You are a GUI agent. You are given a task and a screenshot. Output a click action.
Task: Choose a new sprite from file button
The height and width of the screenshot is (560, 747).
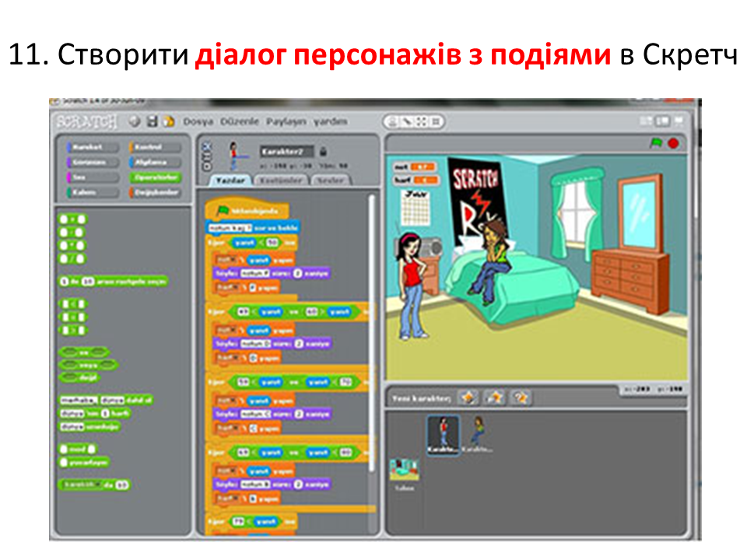(494, 397)
